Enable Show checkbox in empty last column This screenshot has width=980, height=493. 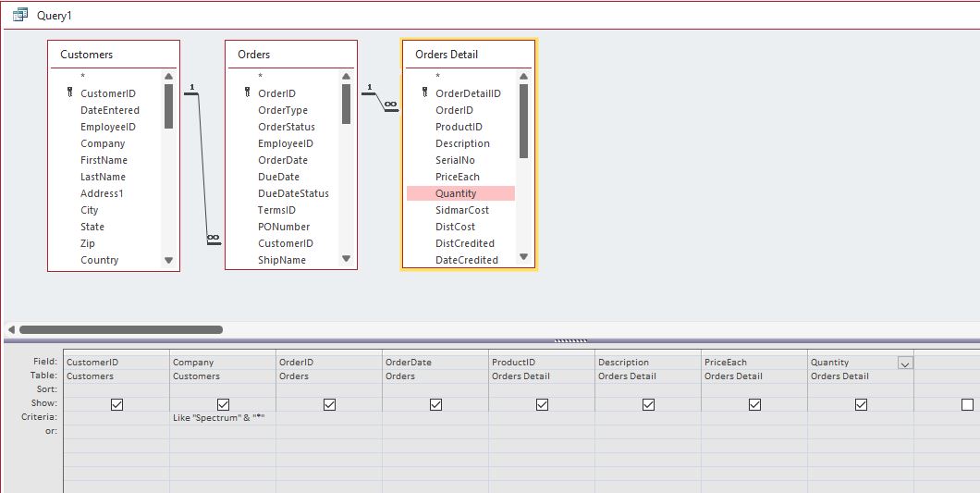click(x=967, y=404)
